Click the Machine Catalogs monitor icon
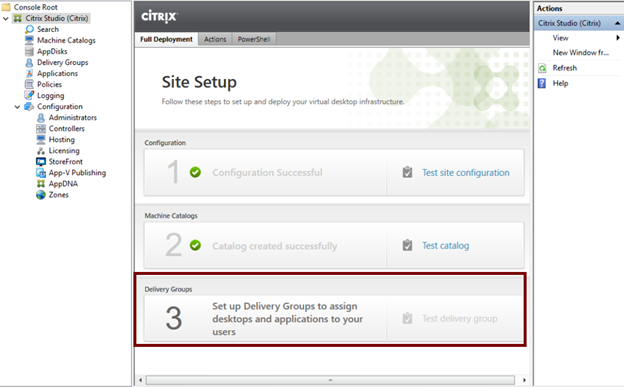This screenshot has height=387, width=624. click(29, 40)
